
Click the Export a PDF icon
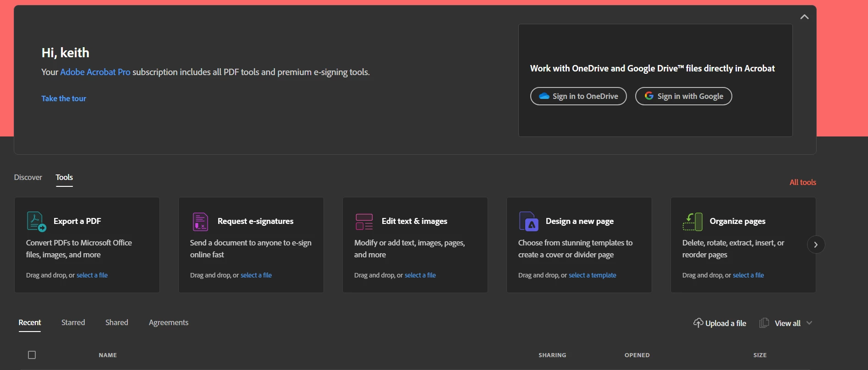tap(36, 222)
